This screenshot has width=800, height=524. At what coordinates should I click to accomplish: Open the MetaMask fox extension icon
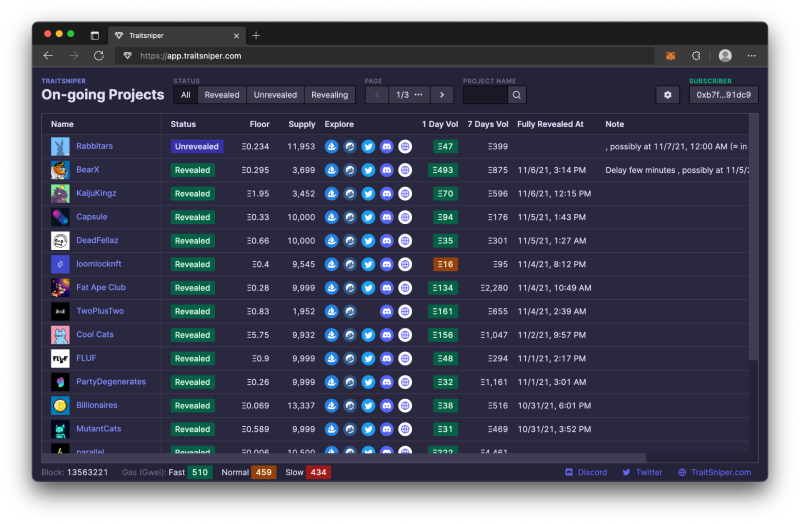coord(672,56)
